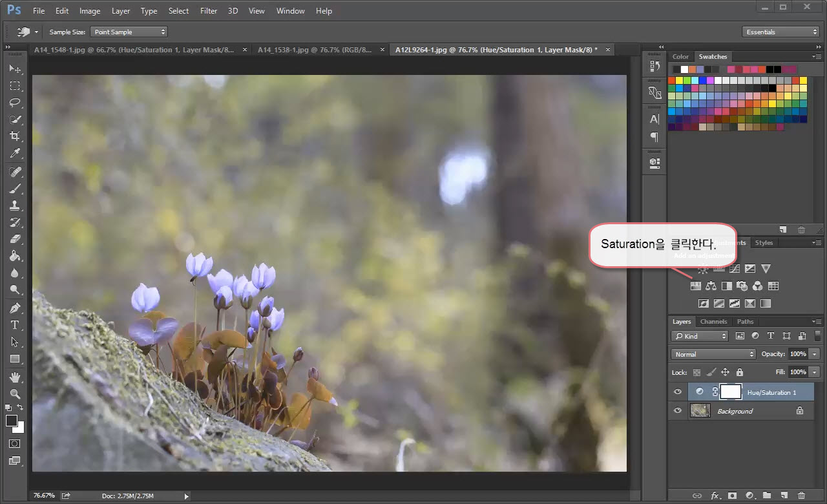The image size is (827, 504).
Task: Toggle pixel layer filter
Action: [740, 336]
